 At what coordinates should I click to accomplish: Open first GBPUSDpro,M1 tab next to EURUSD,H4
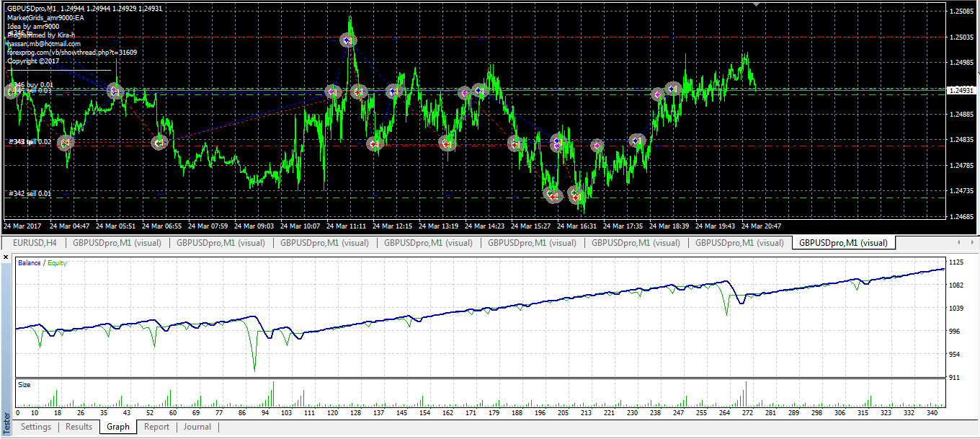(117, 243)
